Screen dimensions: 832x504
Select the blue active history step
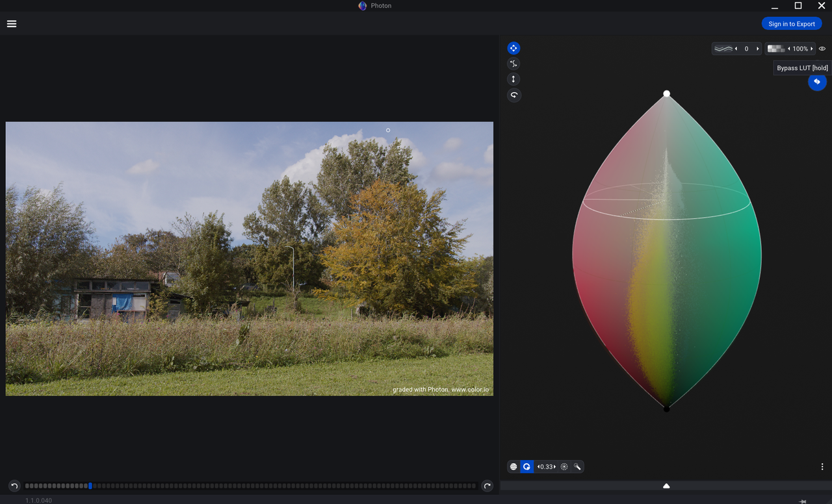(90, 486)
